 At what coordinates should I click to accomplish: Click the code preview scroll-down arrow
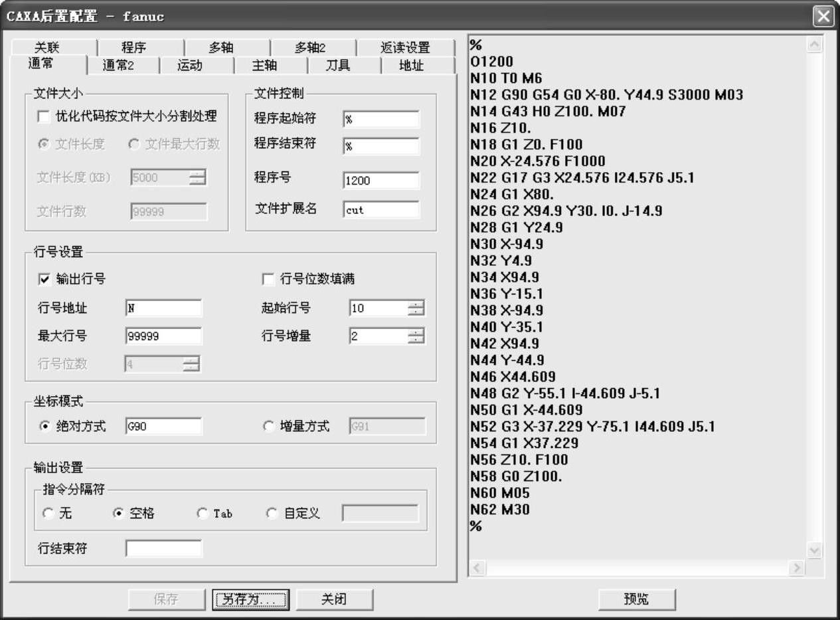click(x=814, y=550)
